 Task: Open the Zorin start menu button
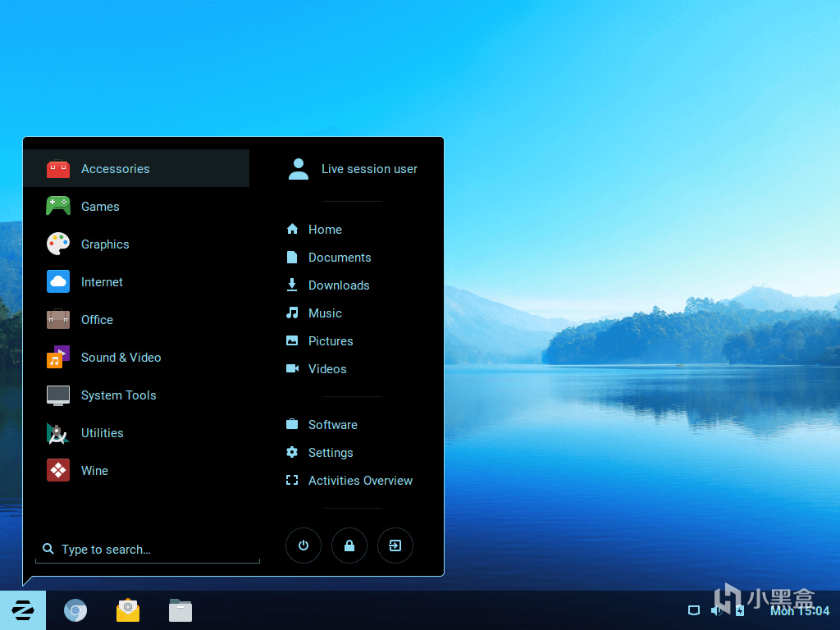23,610
